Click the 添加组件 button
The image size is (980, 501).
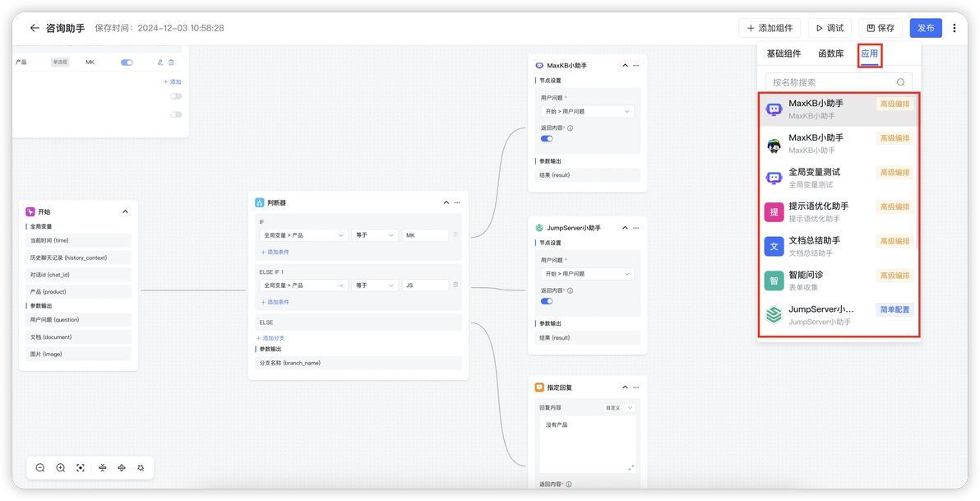click(x=770, y=28)
